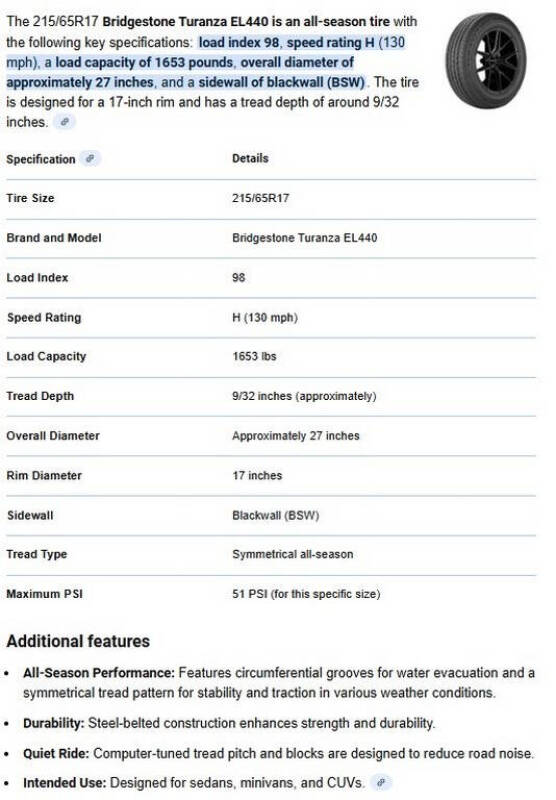Click the Rim Diameter row label

pos(44,476)
